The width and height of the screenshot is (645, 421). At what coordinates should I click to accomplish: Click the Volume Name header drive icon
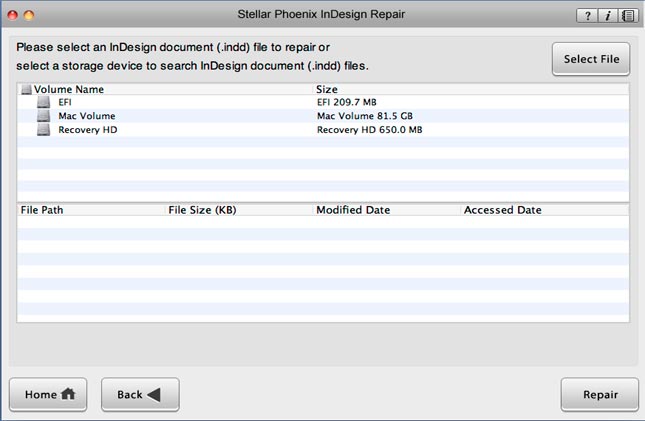(26, 89)
